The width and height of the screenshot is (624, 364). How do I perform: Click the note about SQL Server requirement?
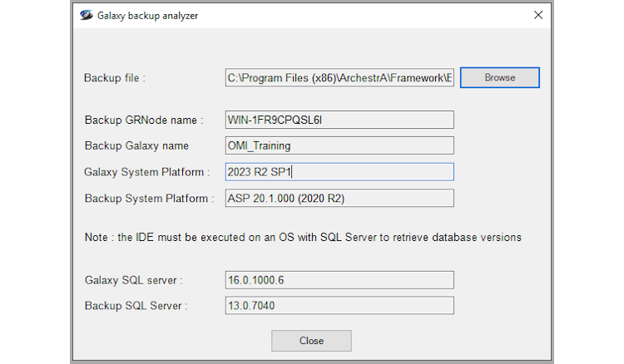303,238
